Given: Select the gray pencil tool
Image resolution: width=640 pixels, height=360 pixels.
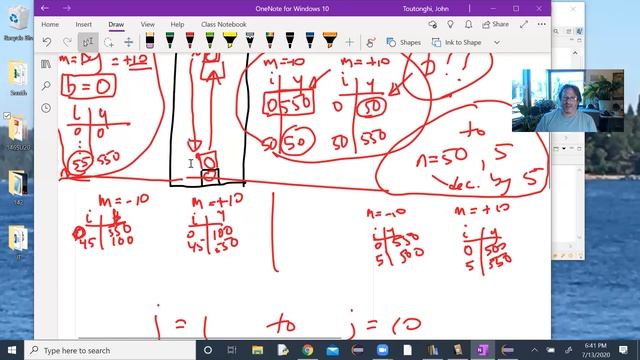Looking at the screenshot, I should tap(250, 41).
